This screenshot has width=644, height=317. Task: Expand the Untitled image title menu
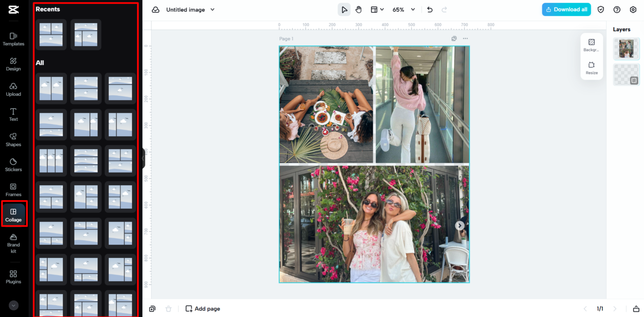click(x=212, y=9)
